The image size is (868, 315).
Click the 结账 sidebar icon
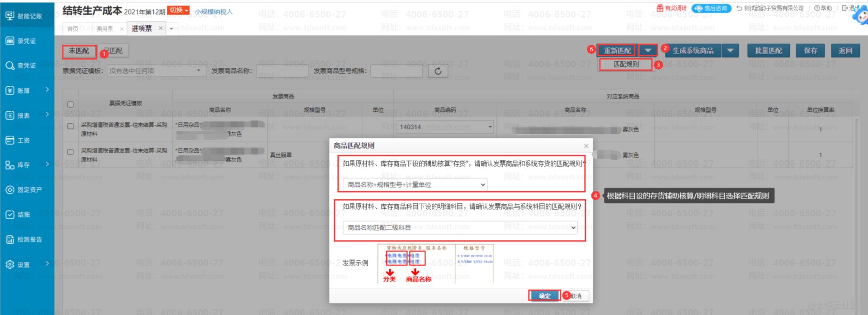[10, 215]
